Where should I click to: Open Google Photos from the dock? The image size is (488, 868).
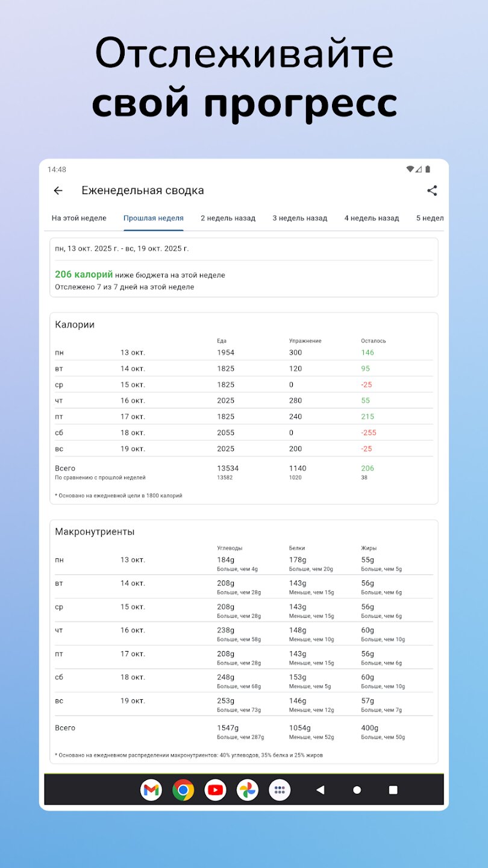click(x=247, y=790)
